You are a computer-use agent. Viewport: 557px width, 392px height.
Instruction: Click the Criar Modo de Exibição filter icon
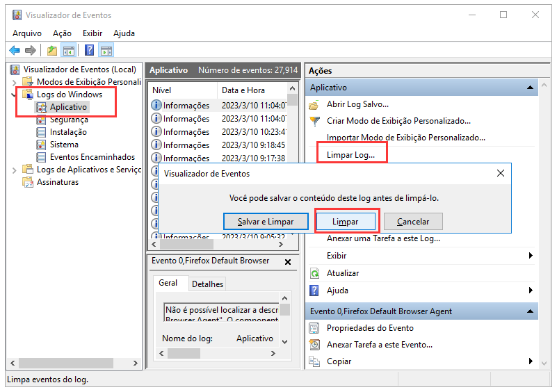coord(314,121)
